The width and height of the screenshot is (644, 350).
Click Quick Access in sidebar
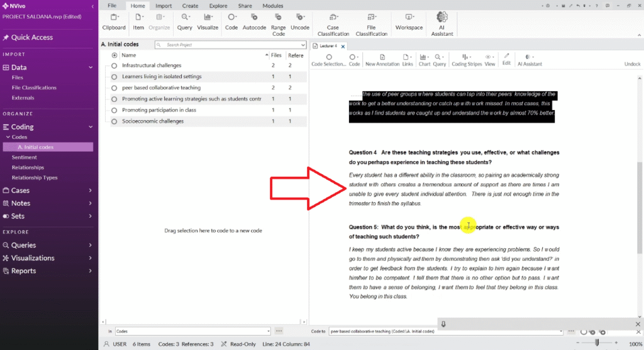[31, 37]
